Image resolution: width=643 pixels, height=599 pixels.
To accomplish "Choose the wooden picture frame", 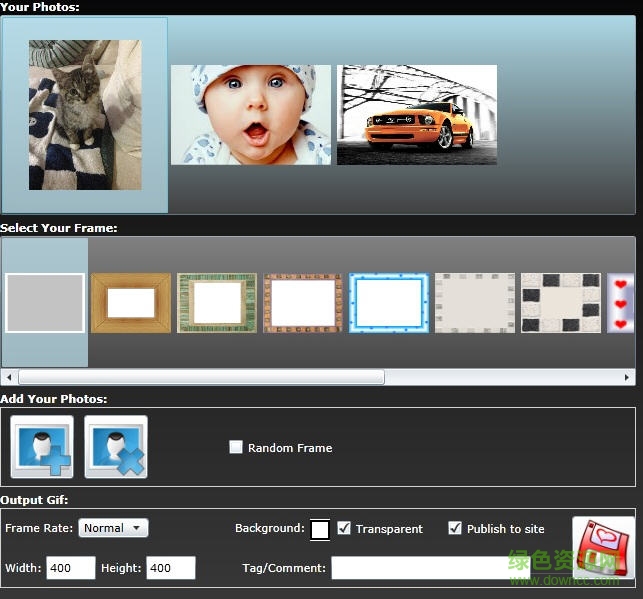I will [131, 302].
